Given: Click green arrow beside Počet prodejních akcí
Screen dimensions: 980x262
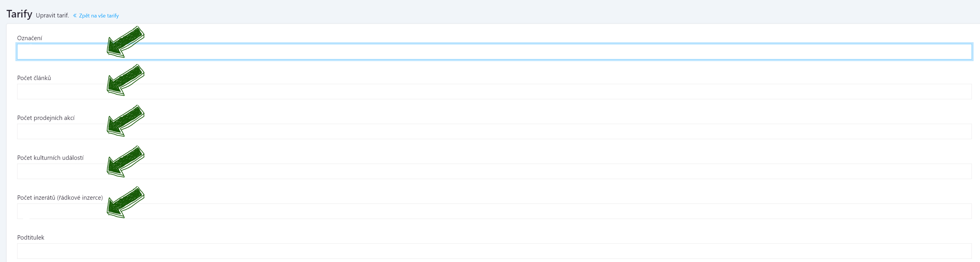Looking at the screenshot, I should tap(126, 121).
